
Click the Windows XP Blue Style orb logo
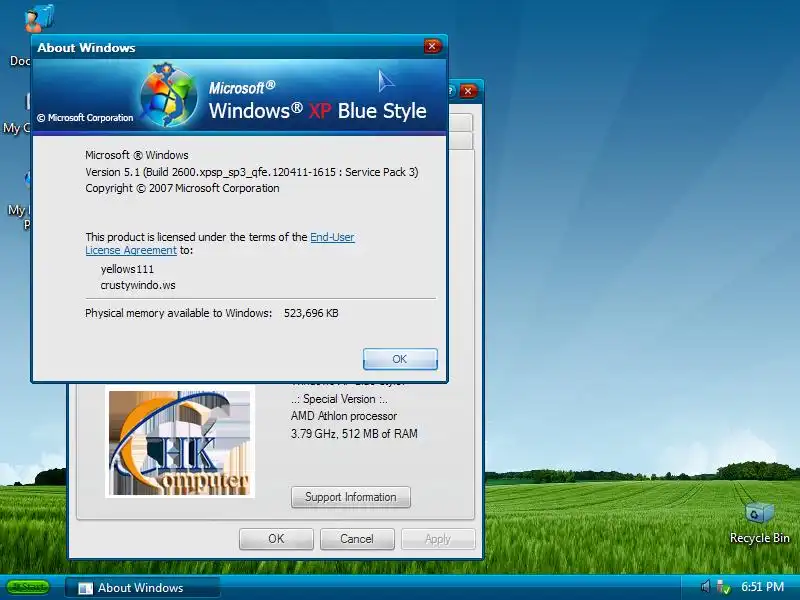[169, 95]
